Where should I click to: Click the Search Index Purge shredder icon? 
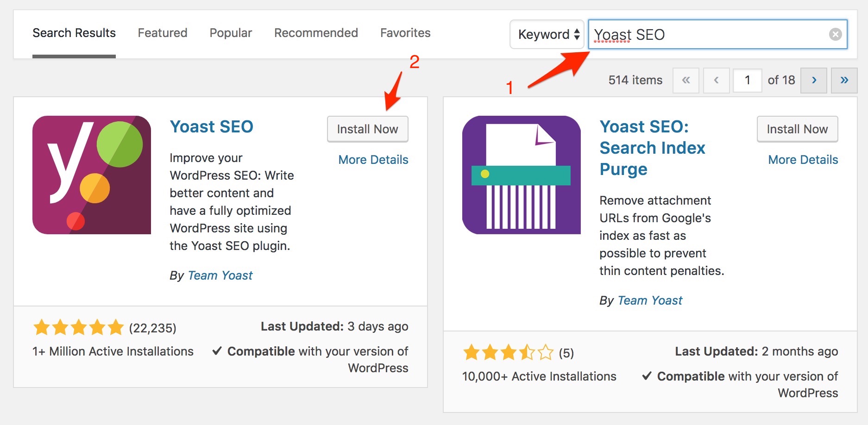pyautogui.click(x=521, y=176)
